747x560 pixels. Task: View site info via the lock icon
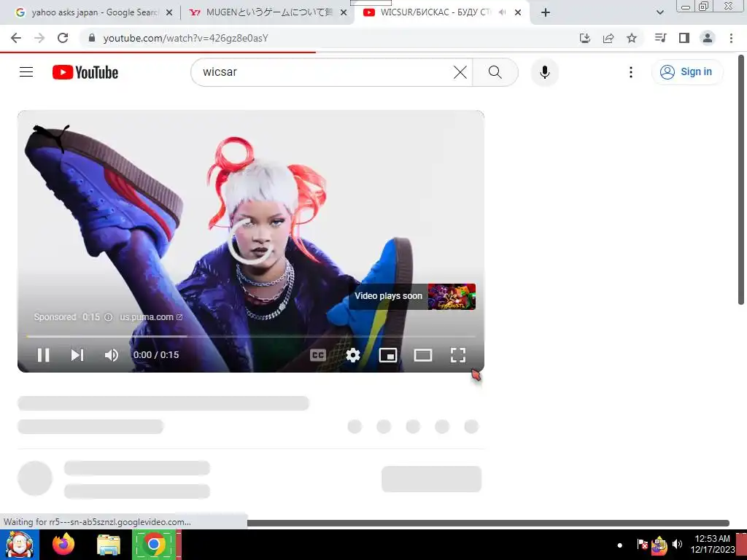tap(92, 38)
